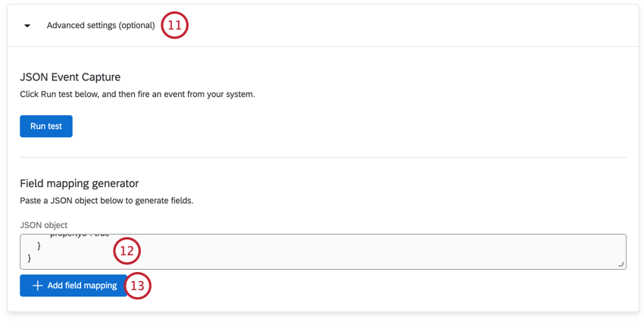Image resolution: width=644 pixels, height=322 pixels.
Task: Click the plus icon on Add field mapping
Action: click(37, 286)
